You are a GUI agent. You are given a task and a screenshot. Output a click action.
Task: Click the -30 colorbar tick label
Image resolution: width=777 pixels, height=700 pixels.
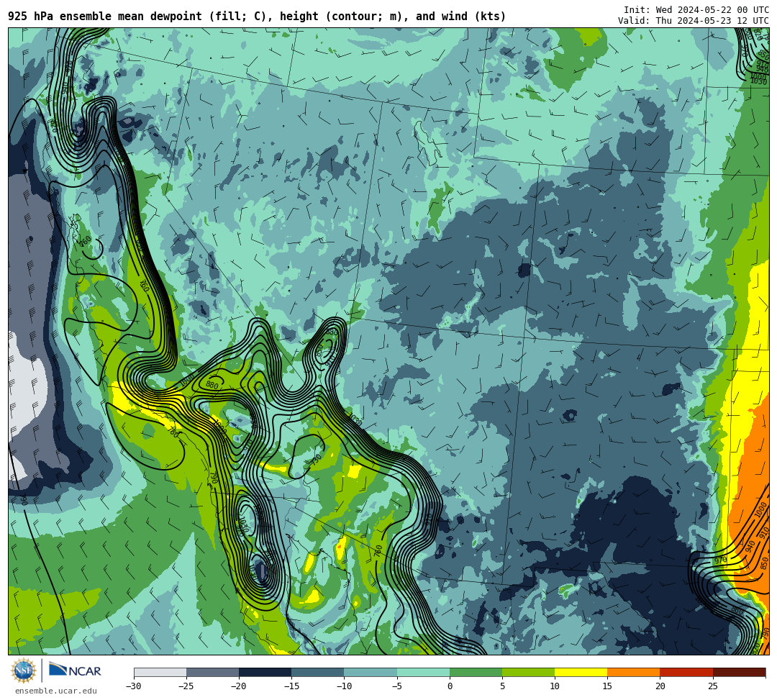(x=134, y=686)
